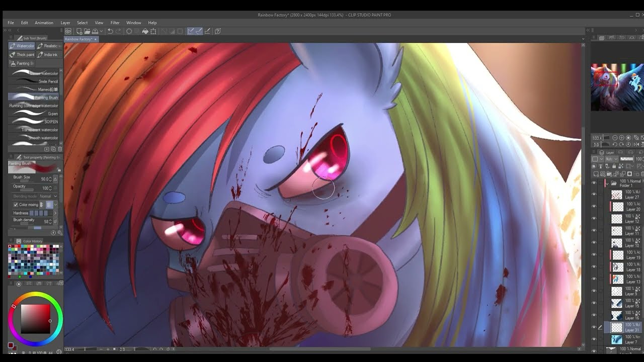Click the Save icon in command bar
The width and height of the screenshot is (644, 362).
95,31
